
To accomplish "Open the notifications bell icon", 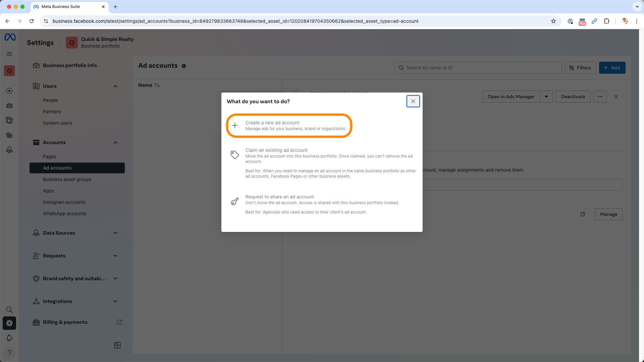I will pyautogui.click(x=9, y=338).
